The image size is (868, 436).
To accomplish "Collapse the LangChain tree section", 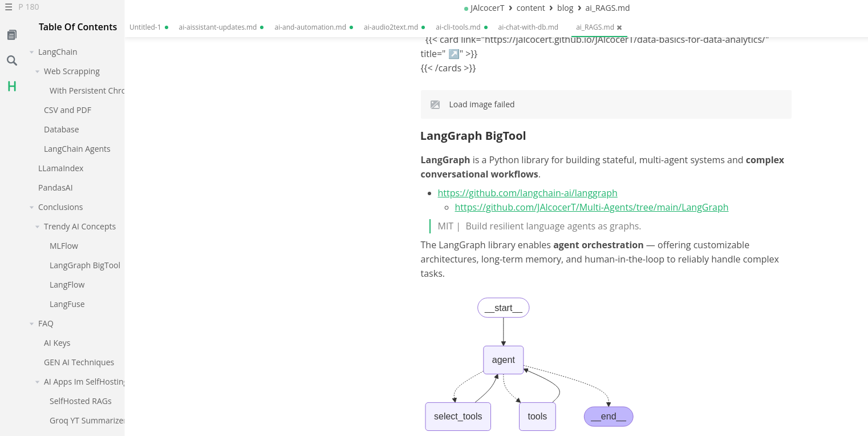I will 32,53.
